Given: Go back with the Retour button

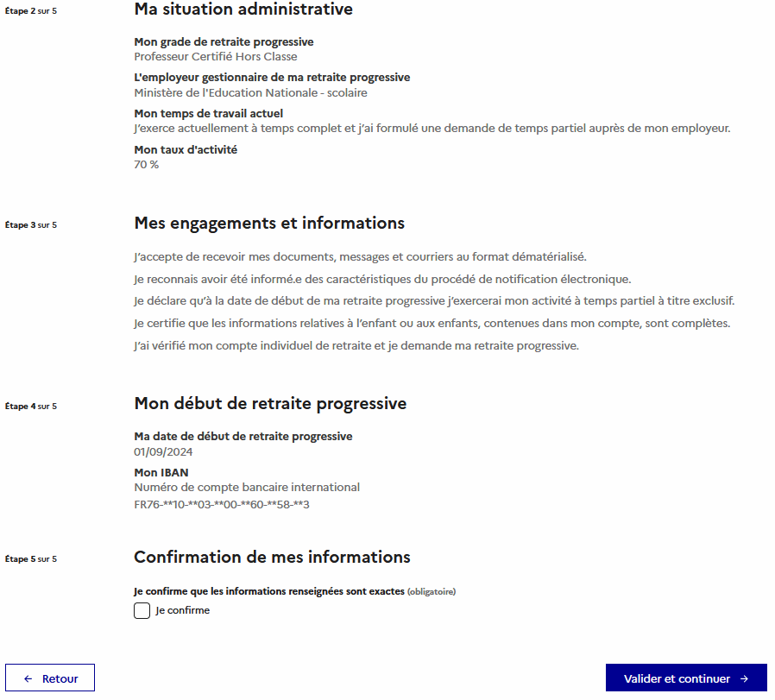Looking at the screenshot, I should coord(50,678).
